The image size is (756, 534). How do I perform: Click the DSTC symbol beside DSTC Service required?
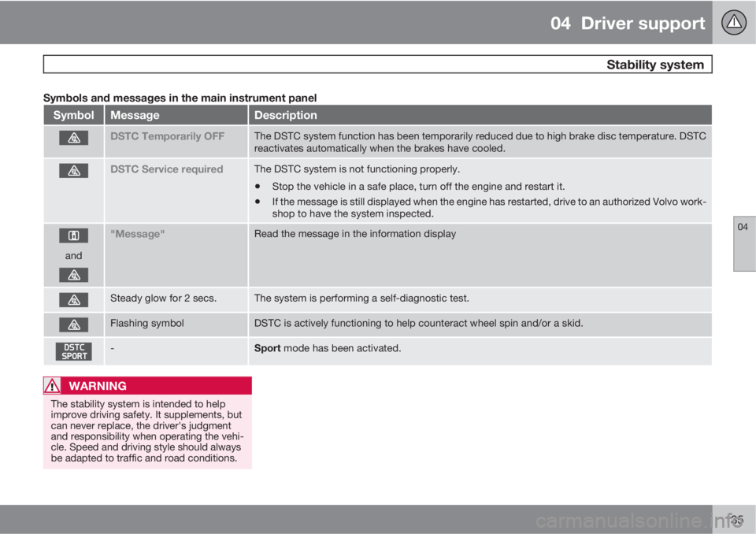tap(74, 171)
